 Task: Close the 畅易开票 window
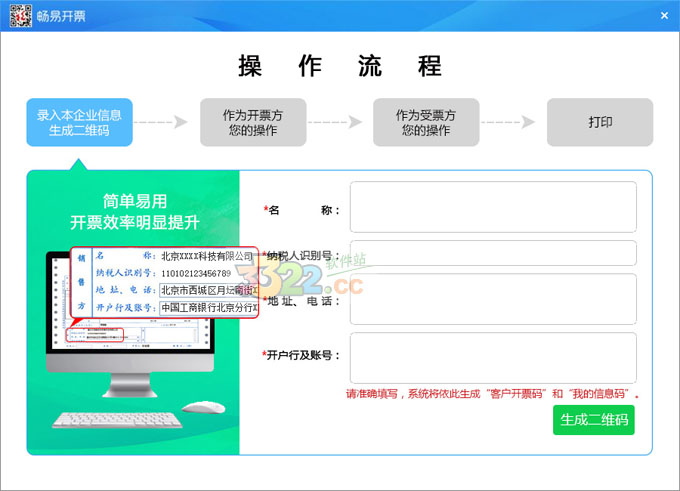pos(664,15)
